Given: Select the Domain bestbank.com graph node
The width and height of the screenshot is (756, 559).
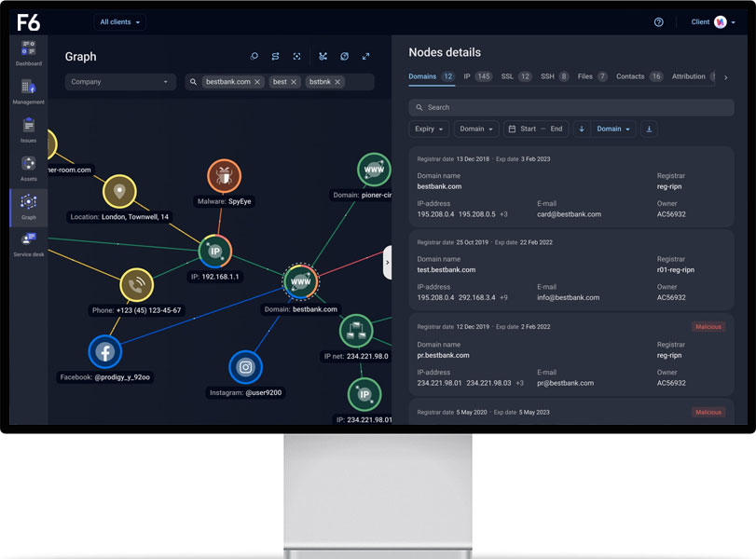Looking at the screenshot, I should tap(301, 282).
